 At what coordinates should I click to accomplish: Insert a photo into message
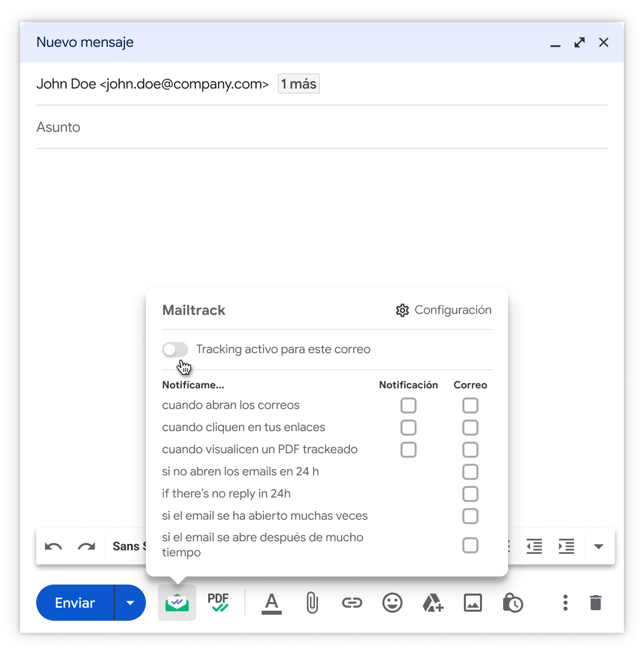pos(473,603)
